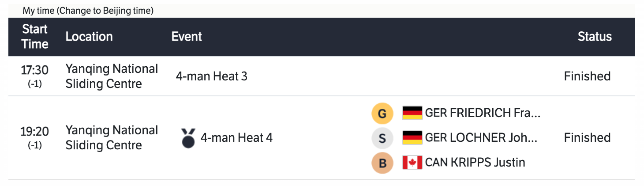Click the Location column header
The image size is (644, 186).
coord(89,37)
